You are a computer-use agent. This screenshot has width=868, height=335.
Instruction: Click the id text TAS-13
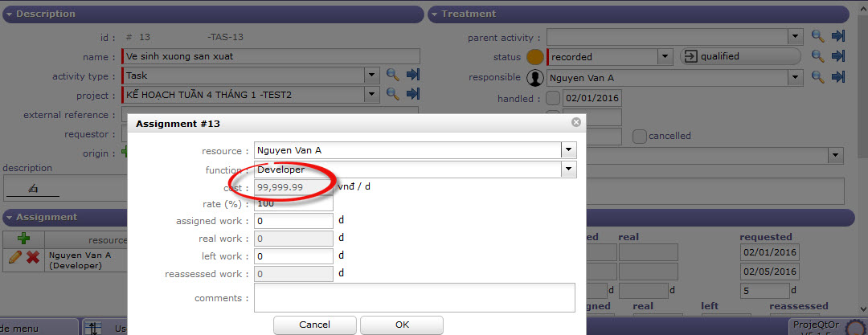[x=225, y=38]
